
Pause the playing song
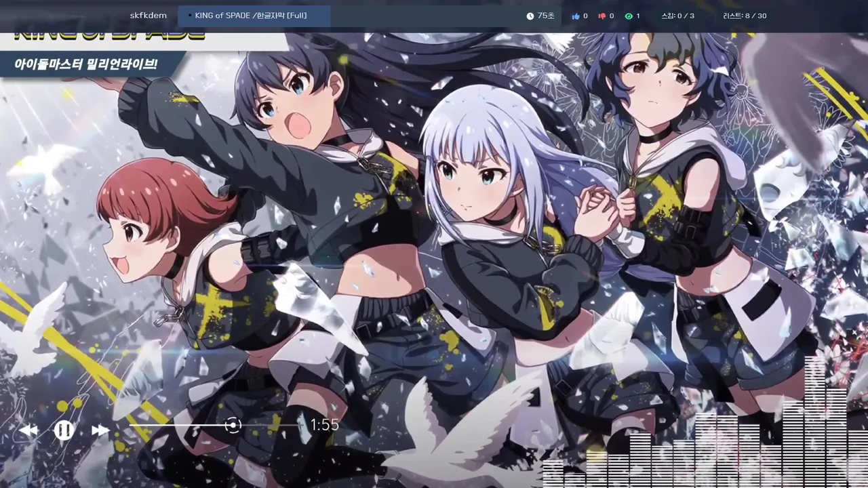point(64,430)
